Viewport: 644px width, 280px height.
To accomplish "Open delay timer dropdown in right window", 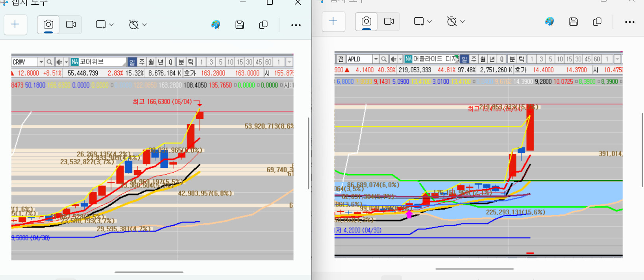I will (x=456, y=22).
